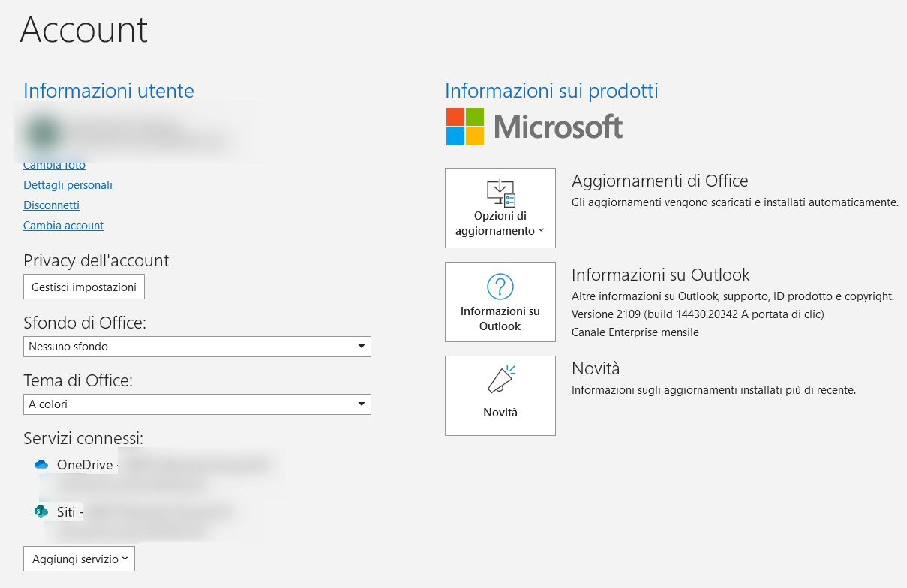The image size is (907, 588).
Task: Click the 'Versione 2109' build text
Action: (x=698, y=313)
